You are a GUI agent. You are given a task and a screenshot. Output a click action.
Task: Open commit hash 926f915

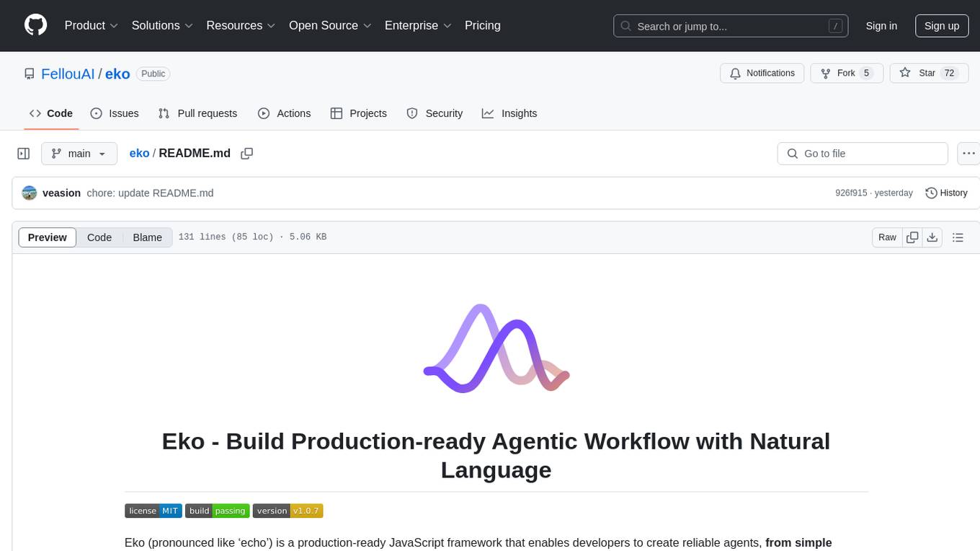[x=851, y=193]
